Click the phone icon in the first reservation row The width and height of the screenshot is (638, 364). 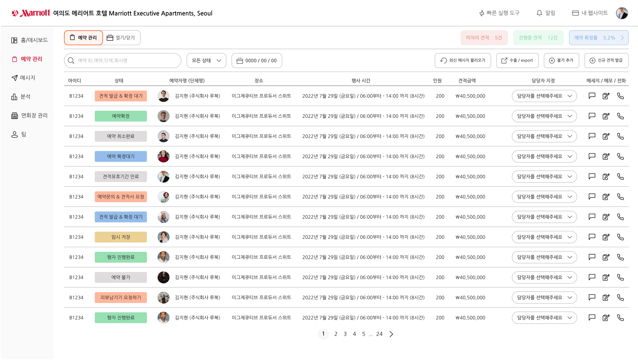(x=620, y=96)
